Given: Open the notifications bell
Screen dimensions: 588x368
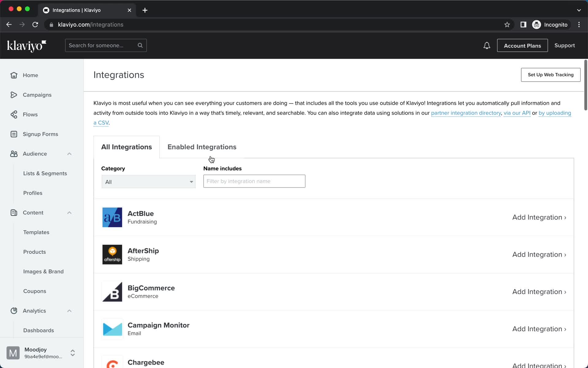Looking at the screenshot, I should coord(487,46).
